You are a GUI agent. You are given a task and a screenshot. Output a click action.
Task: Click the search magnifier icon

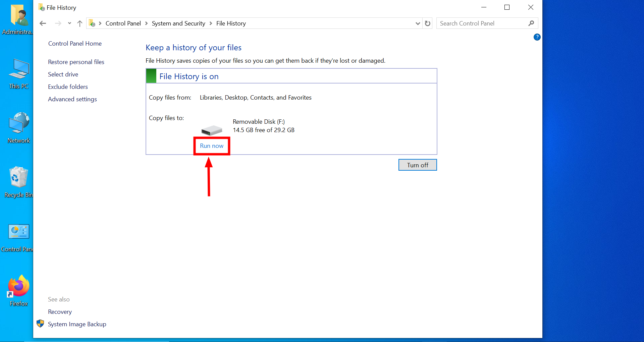531,23
